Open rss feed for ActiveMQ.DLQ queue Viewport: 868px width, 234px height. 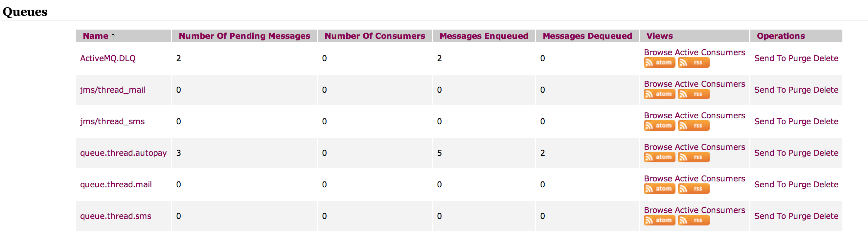[694, 63]
